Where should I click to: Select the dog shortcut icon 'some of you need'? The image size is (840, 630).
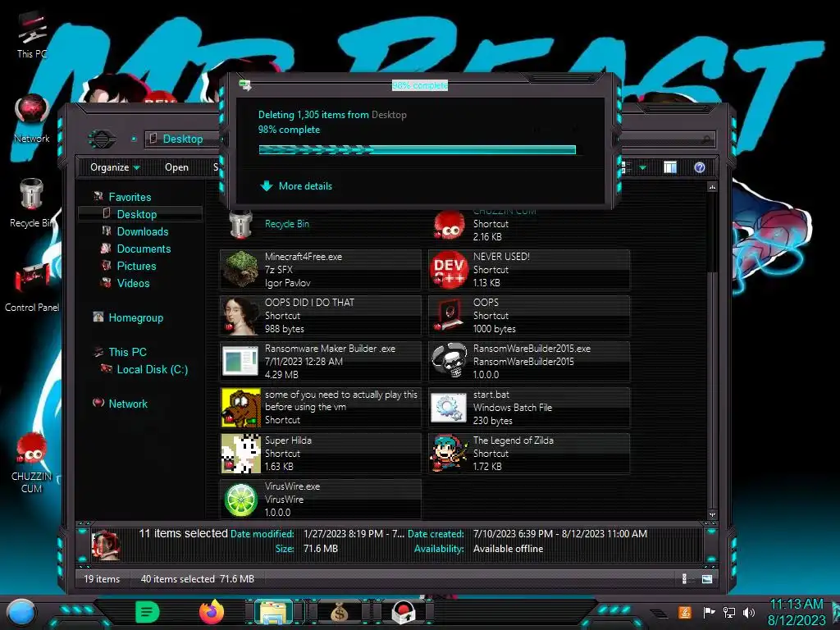coord(240,408)
